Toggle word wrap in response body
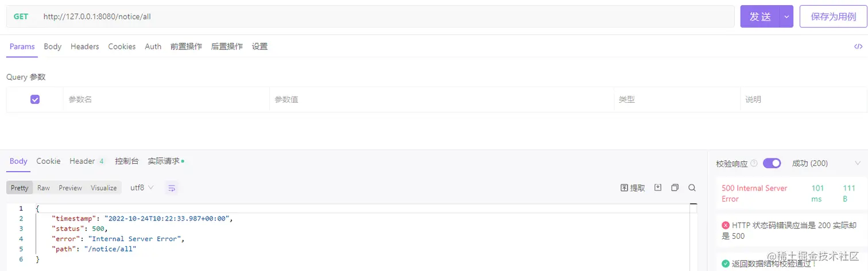 pyautogui.click(x=171, y=188)
